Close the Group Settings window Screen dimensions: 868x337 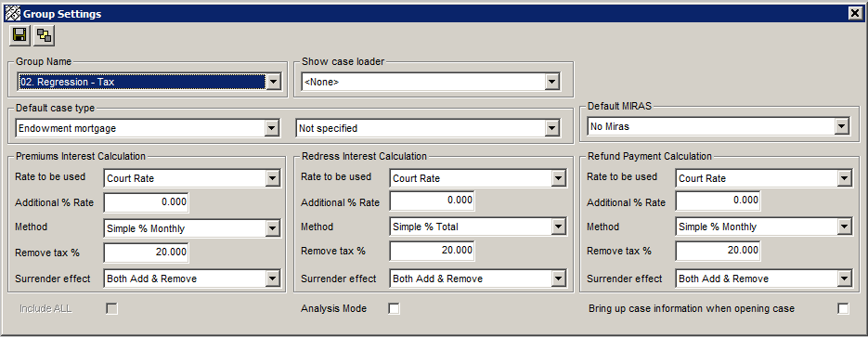[x=855, y=14]
